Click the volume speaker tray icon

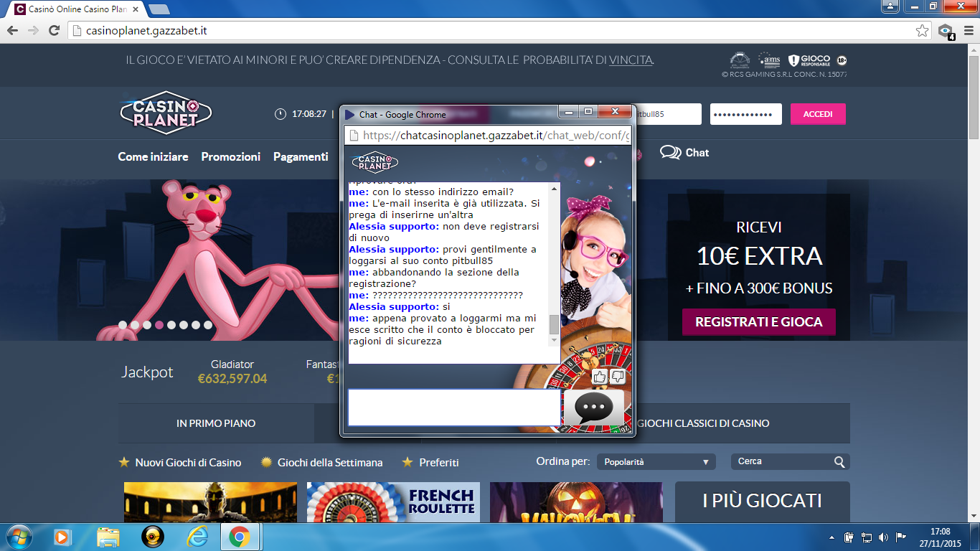[x=882, y=537]
